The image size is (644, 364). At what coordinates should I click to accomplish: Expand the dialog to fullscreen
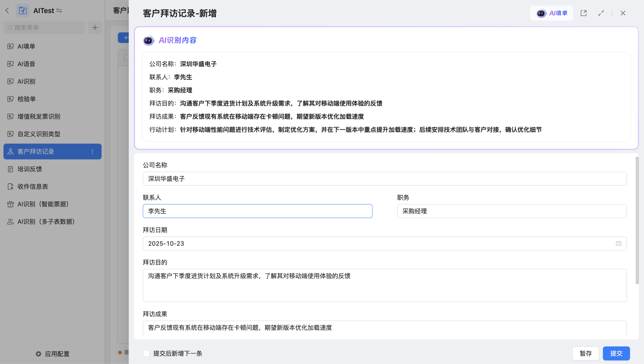point(601,13)
